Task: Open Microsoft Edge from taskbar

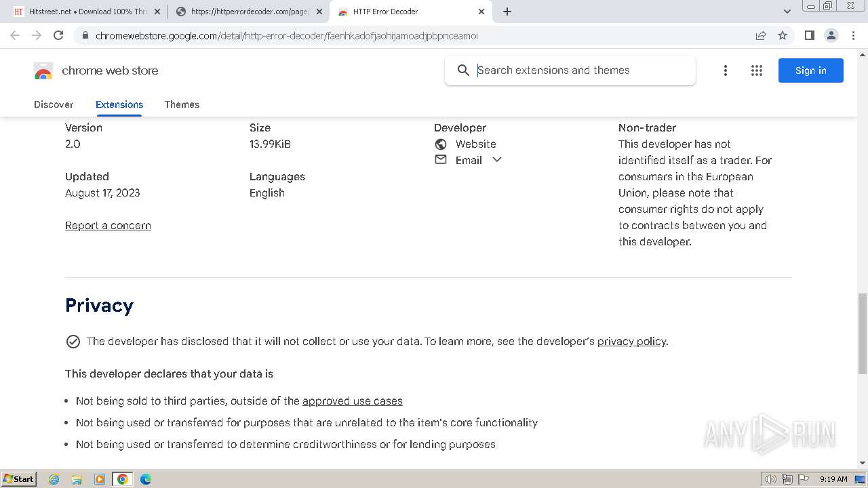Action: [146, 479]
